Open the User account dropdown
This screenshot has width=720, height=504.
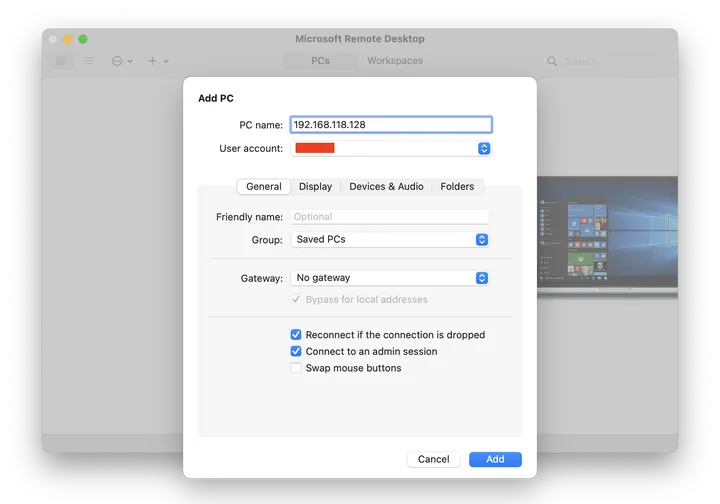click(391, 148)
